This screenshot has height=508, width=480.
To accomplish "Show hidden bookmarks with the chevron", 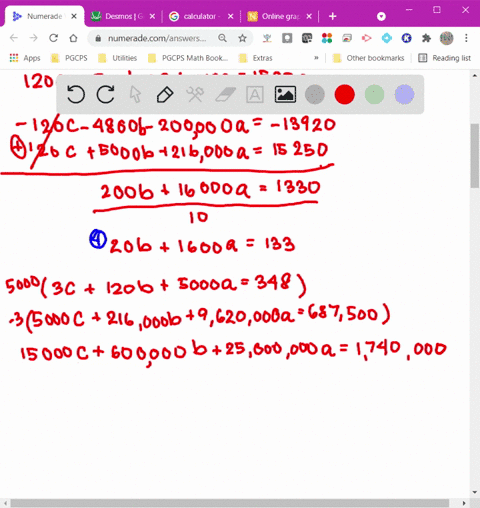I will [316, 58].
